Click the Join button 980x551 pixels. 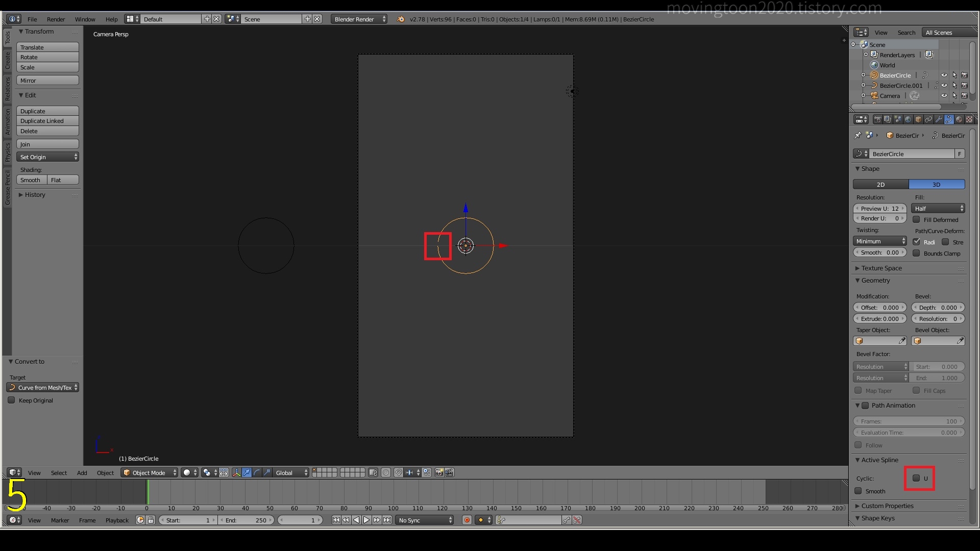click(47, 144)
